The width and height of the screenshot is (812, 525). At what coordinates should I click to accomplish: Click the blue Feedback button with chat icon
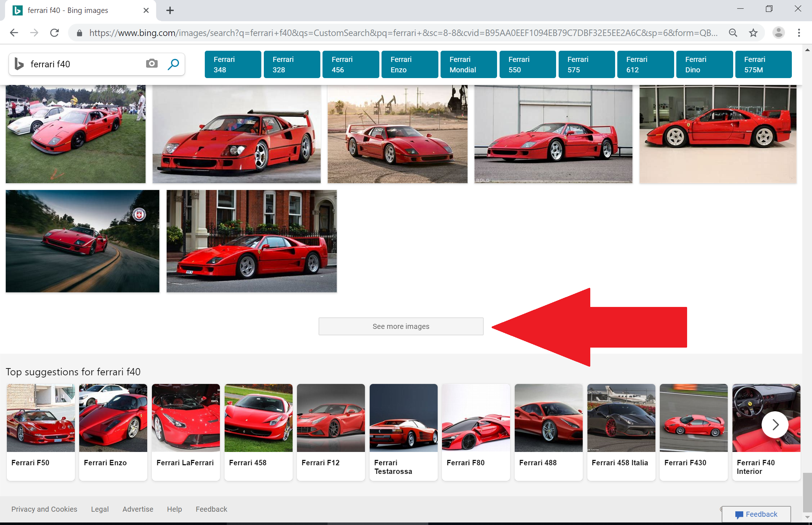point(756,514)
